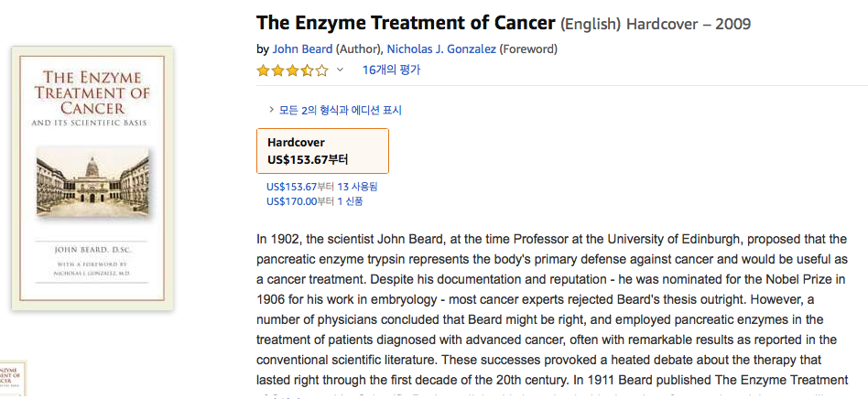Click the star rating icons
The image size is (868, 399).
[292, 70]
